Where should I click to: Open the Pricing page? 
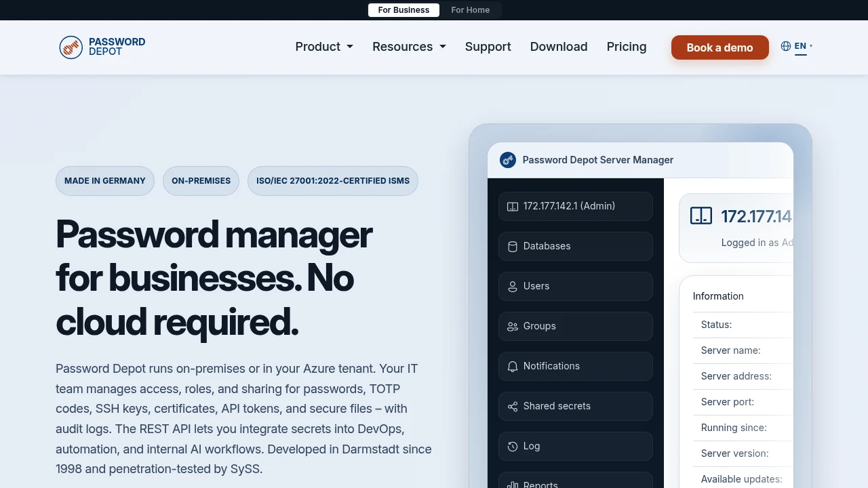[627, 47]
